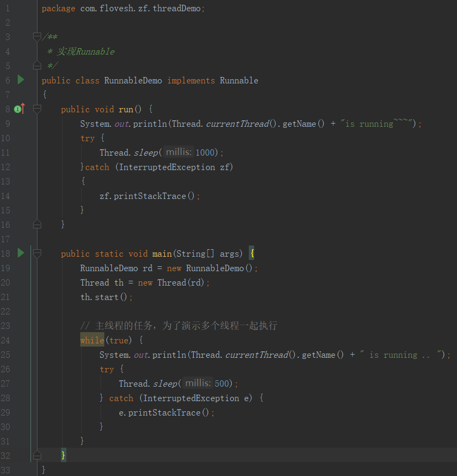
Task: Click line number 24 in gutter
Action: click(x=5, y=340)
